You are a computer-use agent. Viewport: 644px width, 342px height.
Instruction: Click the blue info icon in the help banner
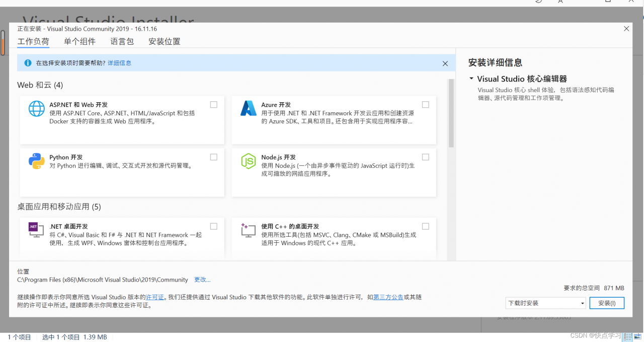28,63
